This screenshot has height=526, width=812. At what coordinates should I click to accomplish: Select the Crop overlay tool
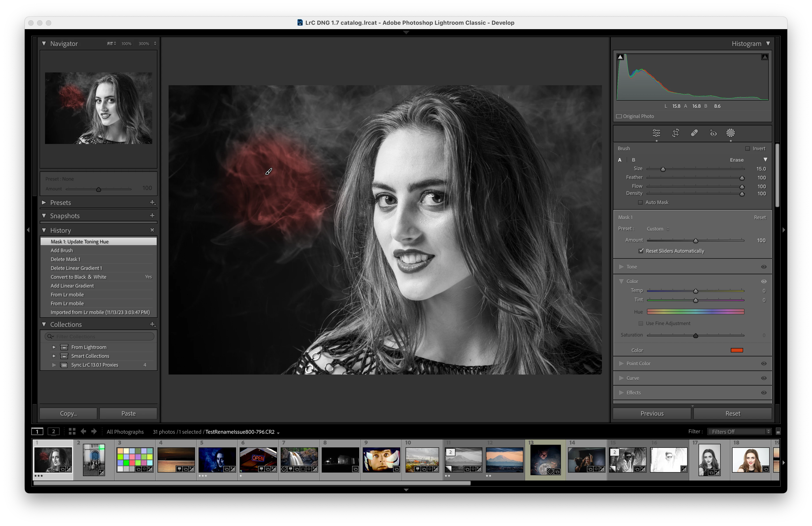point(676,133)
